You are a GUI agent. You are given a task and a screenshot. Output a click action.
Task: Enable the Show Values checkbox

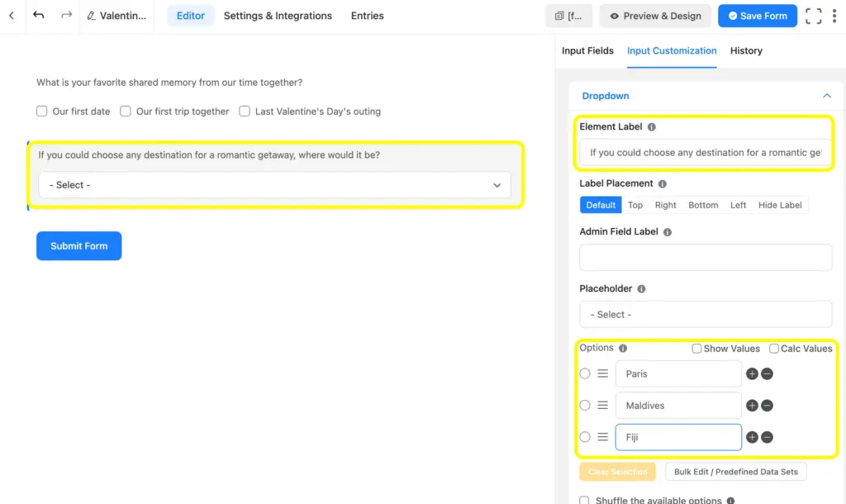[x=696, y=348]
